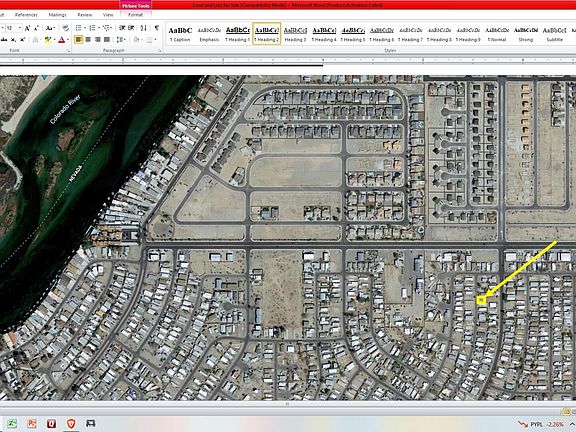Image resolution: width=576 pixels, height=432 pixels.
Task: Apply the Emphasis style
Action: pyautogui.click(x=209, y=34)
